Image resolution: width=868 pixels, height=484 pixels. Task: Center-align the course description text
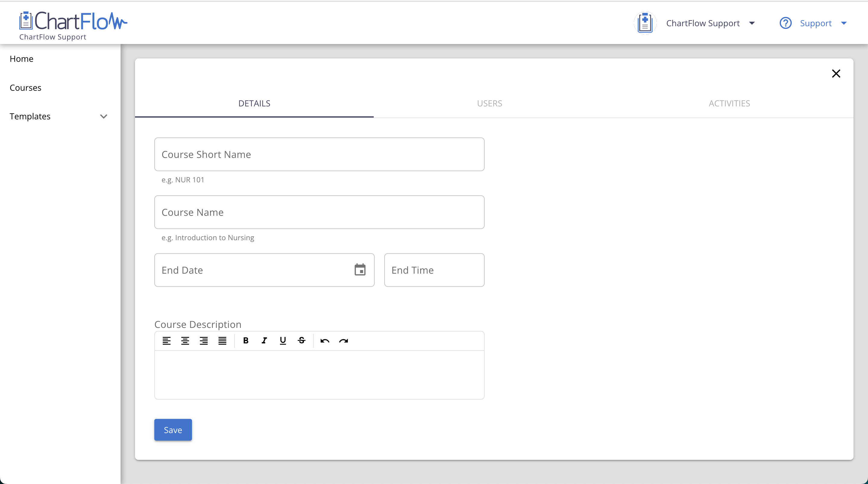pyautogui.click(x=185, y=341)
